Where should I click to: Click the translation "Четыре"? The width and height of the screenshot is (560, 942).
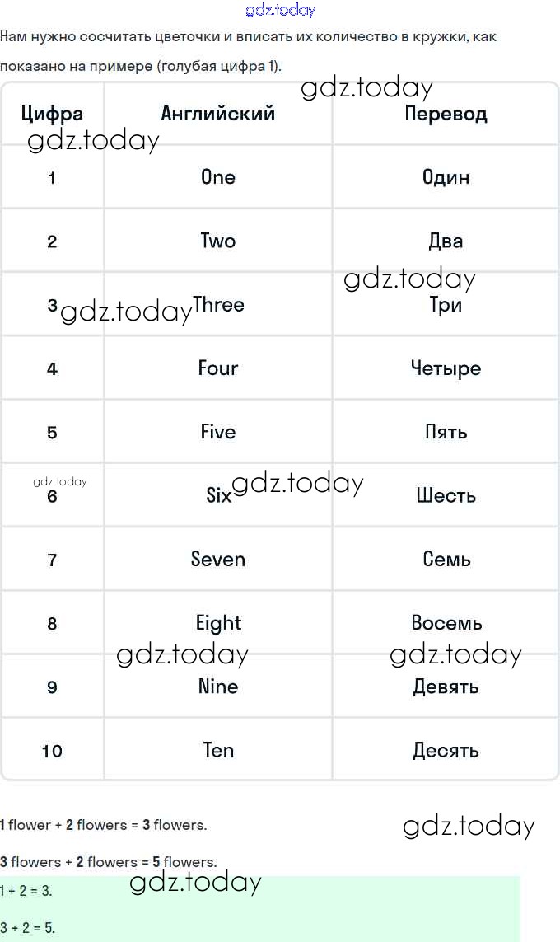click(446, 368)
